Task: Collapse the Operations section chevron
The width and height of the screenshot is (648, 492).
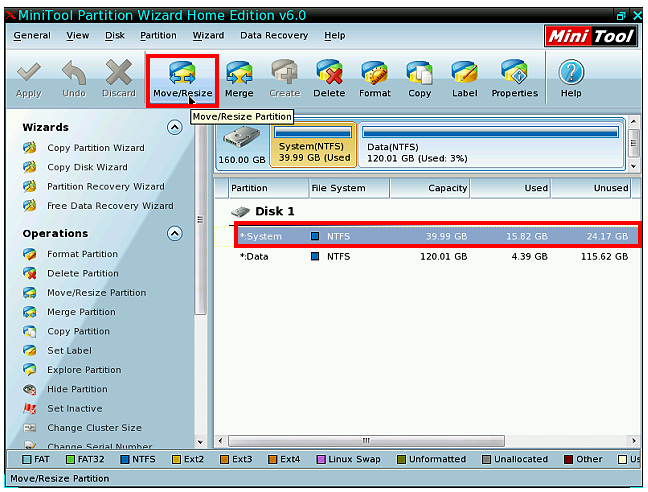Action: [x=174, y=233]
